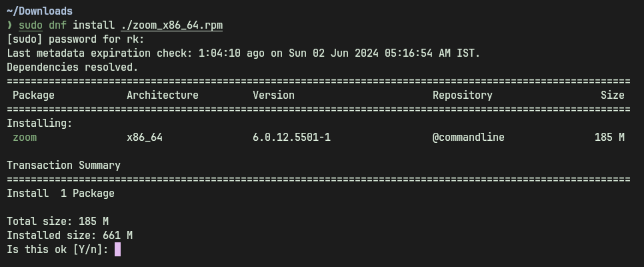644x267 pixels.
Task: Click the sudo password prompt line
Action: (x=75, y=39)
